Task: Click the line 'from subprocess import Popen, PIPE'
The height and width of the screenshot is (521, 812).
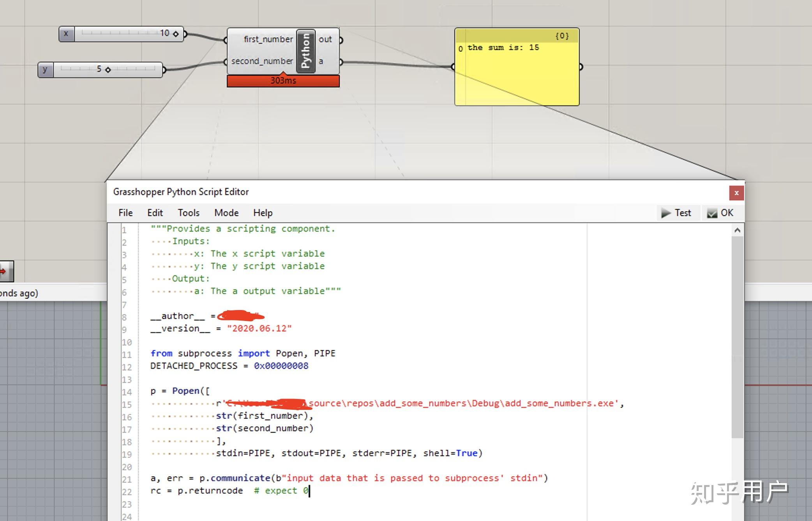Action: pos(243,354)
